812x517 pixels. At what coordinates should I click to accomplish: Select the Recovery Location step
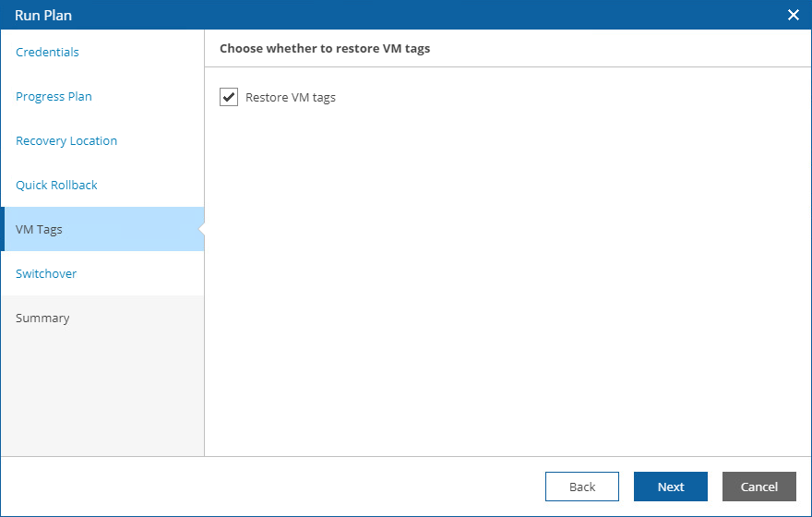[66, 140]
